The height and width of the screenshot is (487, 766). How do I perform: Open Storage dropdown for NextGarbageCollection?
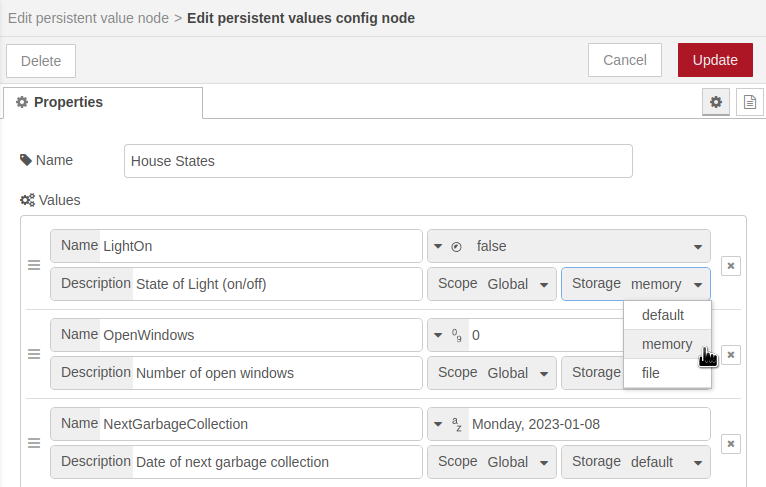pyautogui.click(x=636, y=462)
